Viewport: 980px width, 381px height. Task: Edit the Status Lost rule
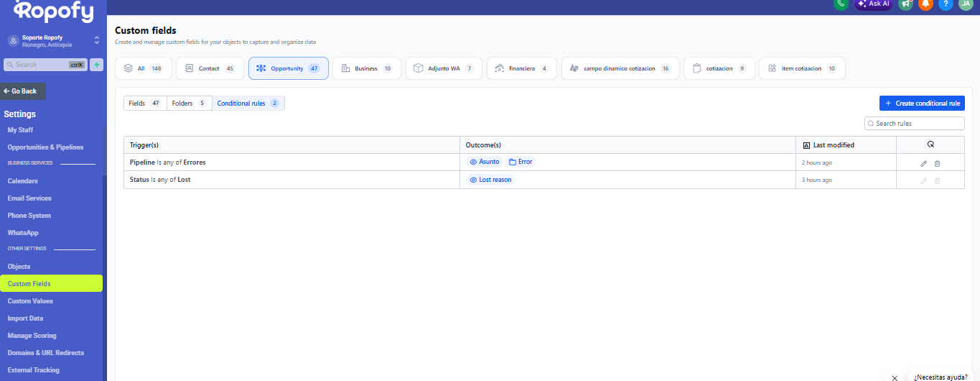coord(924,180)
